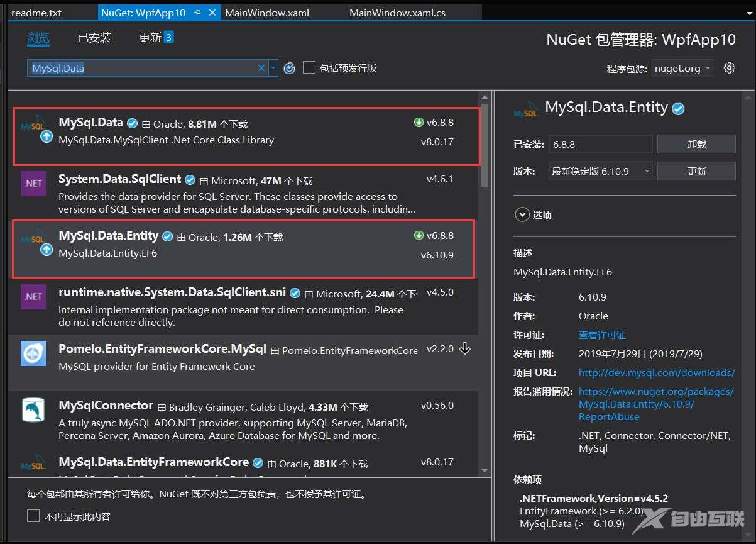The image size is (756, 544).
Task: Open the version 6.10.9 dropdown
Action: point(601,171)
